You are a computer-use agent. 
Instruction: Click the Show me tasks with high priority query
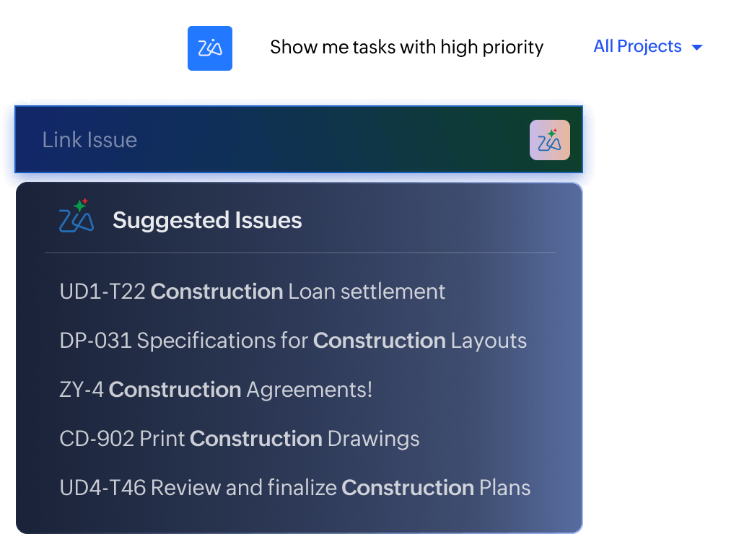click(x=406, y=47)
